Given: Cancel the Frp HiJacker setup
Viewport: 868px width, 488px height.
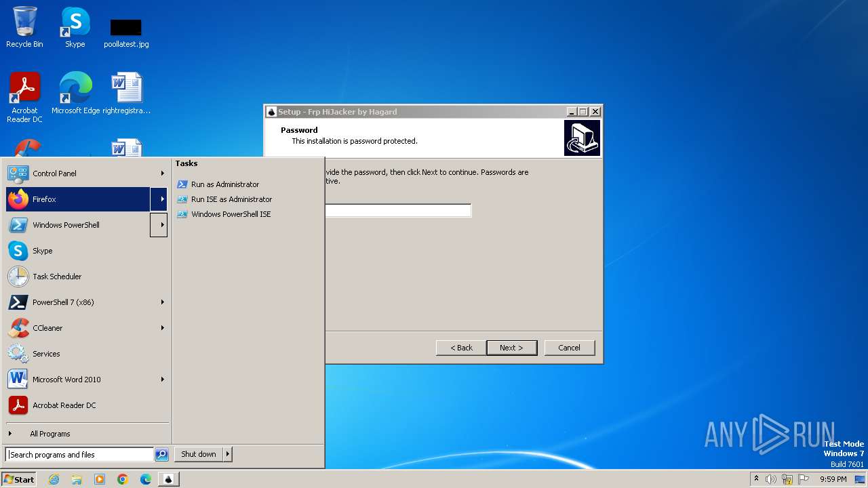Looking at the screenshot, I should (570, 348).
